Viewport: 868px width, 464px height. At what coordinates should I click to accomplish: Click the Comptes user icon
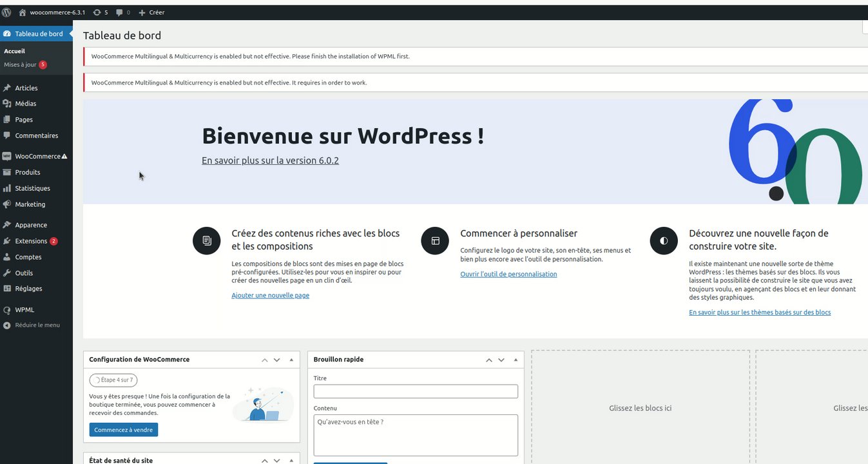[7, 256]
